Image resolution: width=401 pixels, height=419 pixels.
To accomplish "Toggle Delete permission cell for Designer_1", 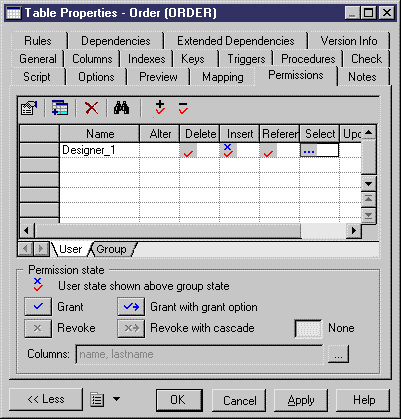I will tap(199, 150).
